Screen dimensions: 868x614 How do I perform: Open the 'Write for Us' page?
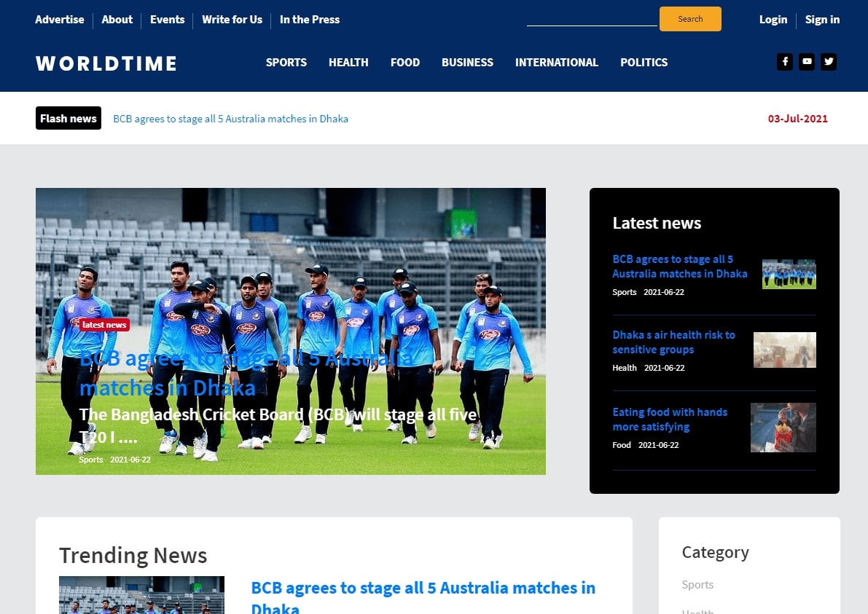pyautogui.click(x=232, y=20)
